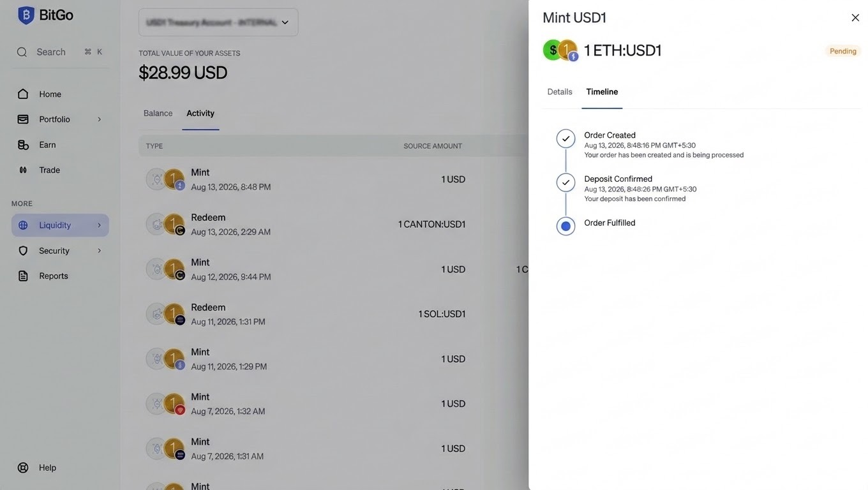The image size is (868, 490).
Task: Click coin icon of Mint Aug 7, 1:32 AM
Action: [166, 404]
